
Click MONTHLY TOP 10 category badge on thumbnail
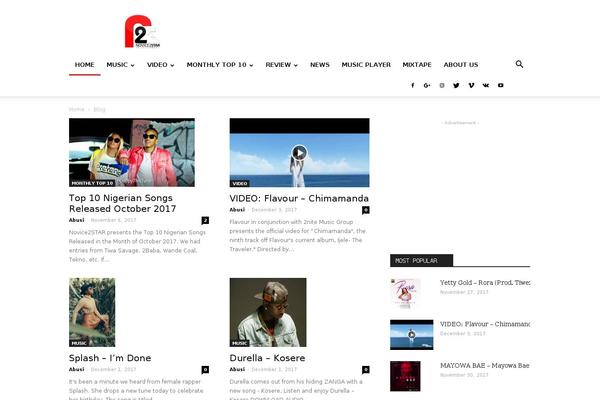92,183
